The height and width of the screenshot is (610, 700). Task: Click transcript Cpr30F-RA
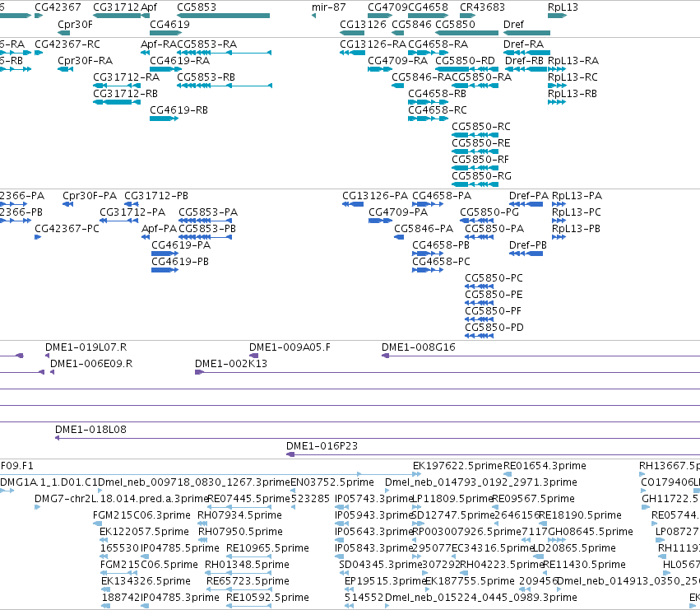pos(86,61)
